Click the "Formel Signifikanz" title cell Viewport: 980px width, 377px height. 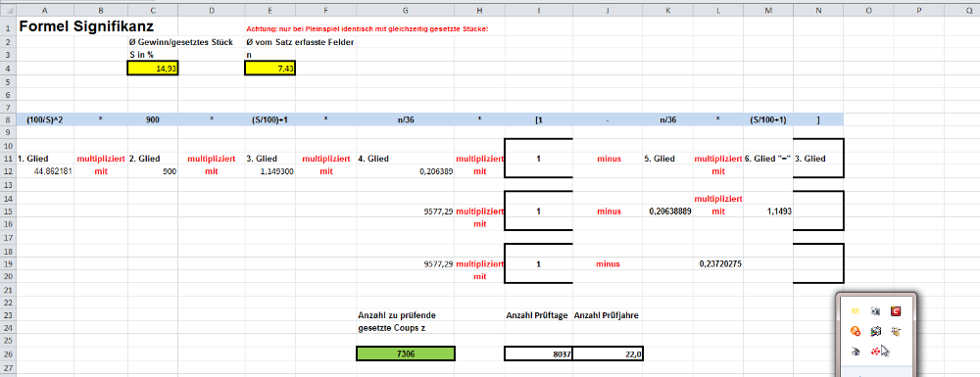point(86,26)
